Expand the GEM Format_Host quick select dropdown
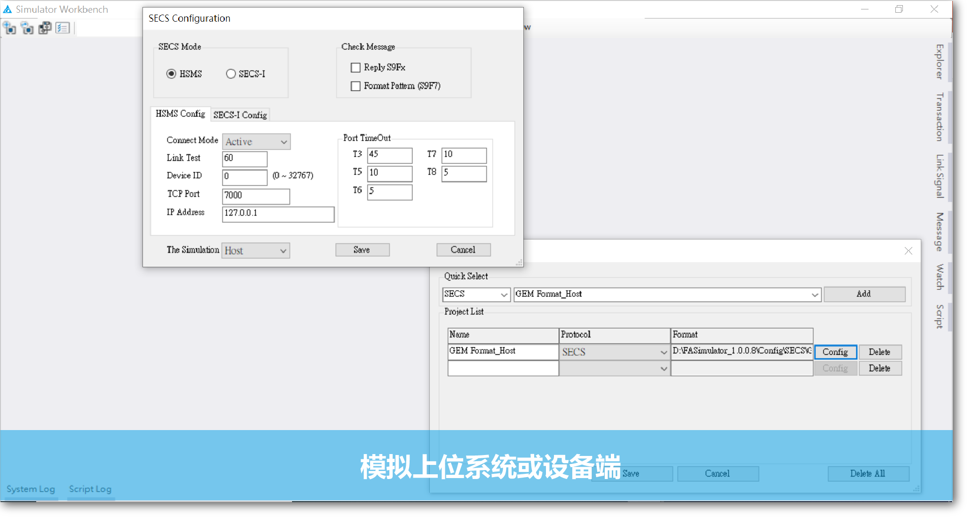The width and height of the screenshot is (980, 519). point(814,295)
